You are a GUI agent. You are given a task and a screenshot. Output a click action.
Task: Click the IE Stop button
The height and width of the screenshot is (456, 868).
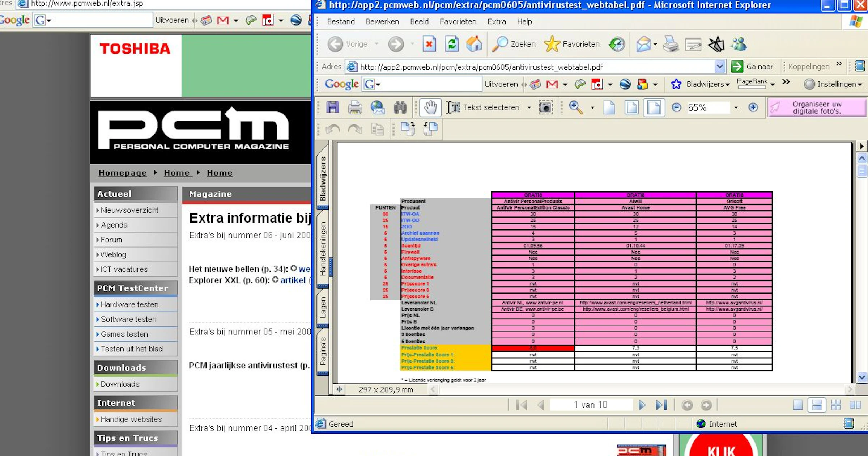[429, 44]
